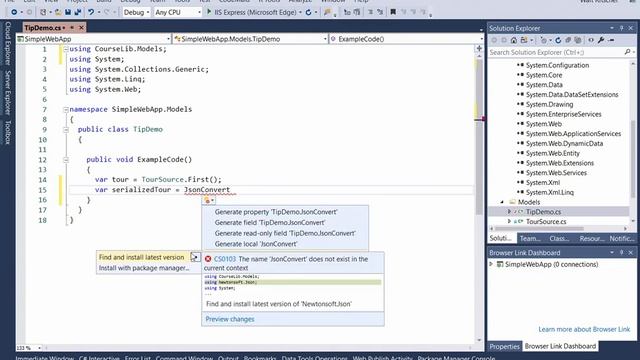Switch to the Properties tab
Screen dimensions: 640x360
504,346
